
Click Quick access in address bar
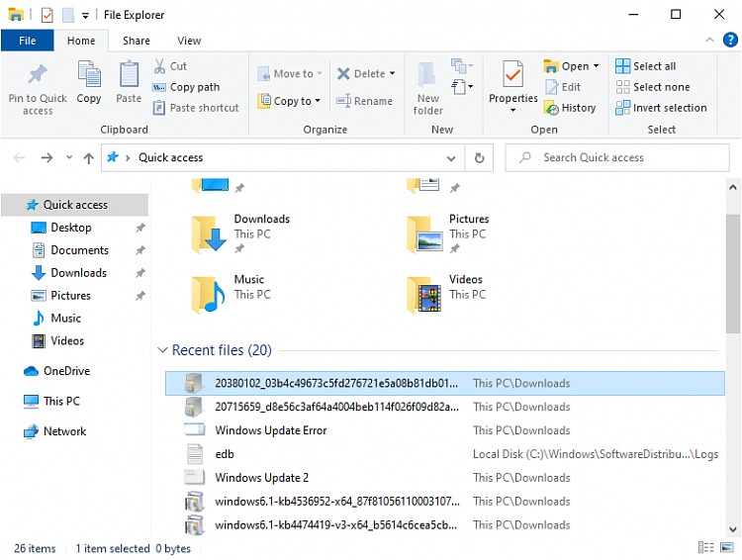pos(170,157)
